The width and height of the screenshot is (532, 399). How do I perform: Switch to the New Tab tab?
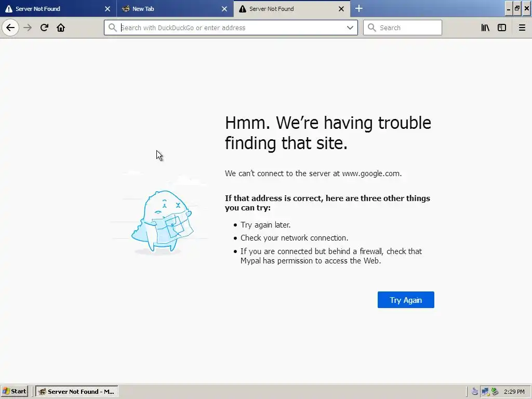175,9
